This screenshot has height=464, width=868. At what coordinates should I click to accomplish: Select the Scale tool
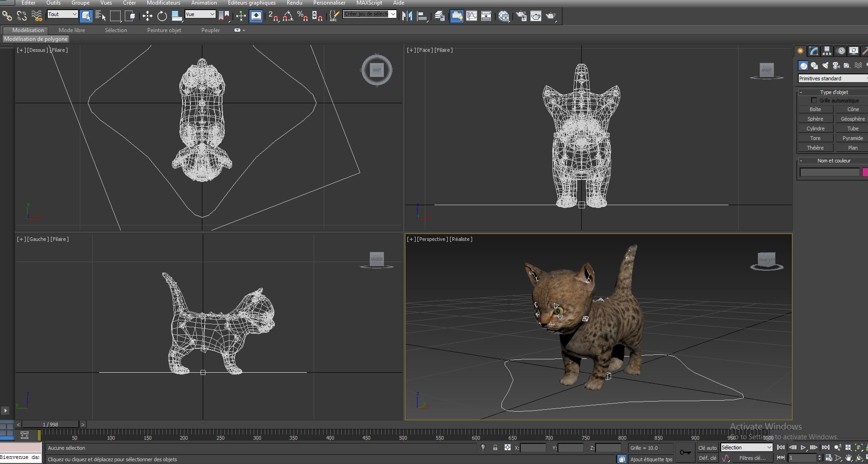[177, 16]
